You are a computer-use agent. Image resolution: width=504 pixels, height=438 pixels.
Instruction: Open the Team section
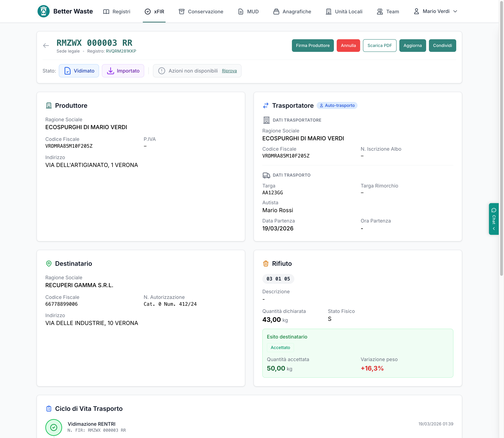point(388,12)
